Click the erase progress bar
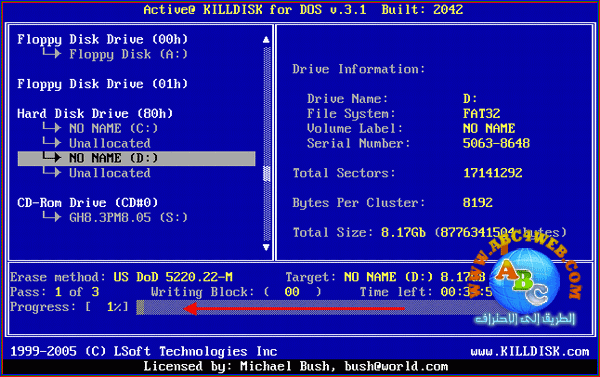 click(x=318, y=307)
